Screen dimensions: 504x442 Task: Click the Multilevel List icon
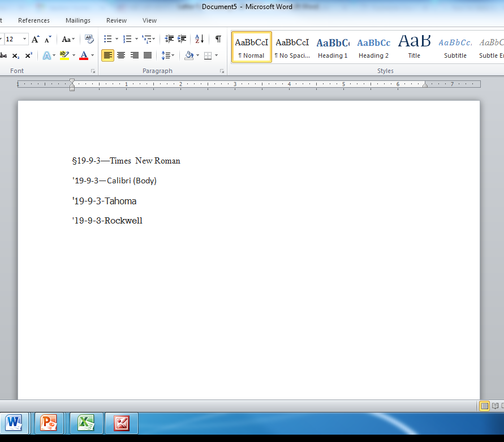[147, 39]
